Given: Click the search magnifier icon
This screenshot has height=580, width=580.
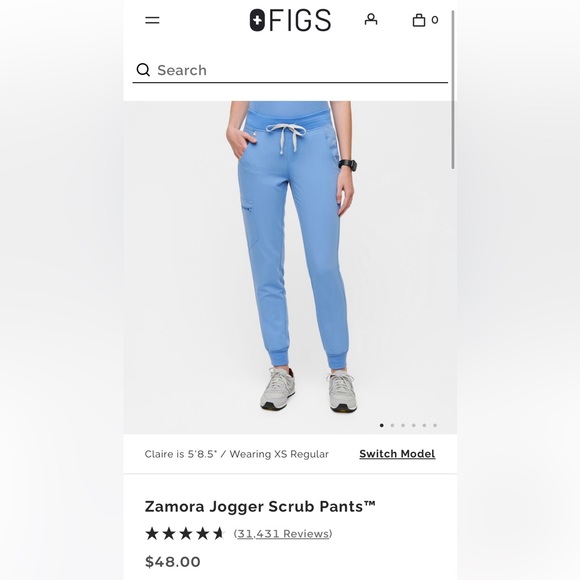Looking at the screenshot, I should 143,70.
